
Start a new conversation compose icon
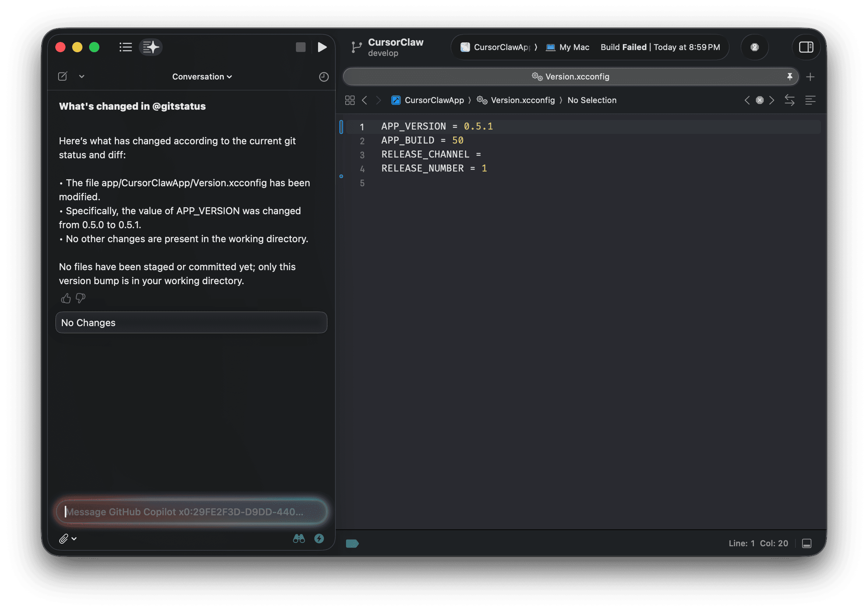tap(63, 77)
